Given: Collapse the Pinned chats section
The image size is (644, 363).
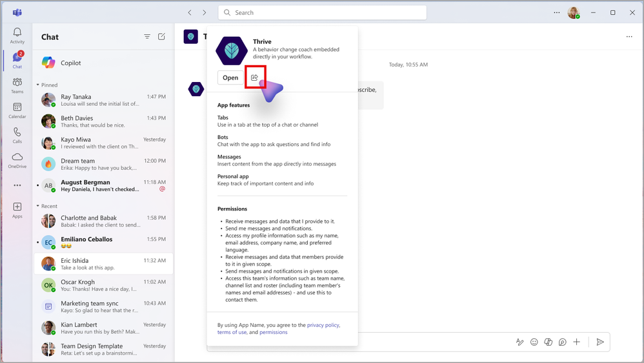Looking at the screenshot, I should [x=38, y=85].
